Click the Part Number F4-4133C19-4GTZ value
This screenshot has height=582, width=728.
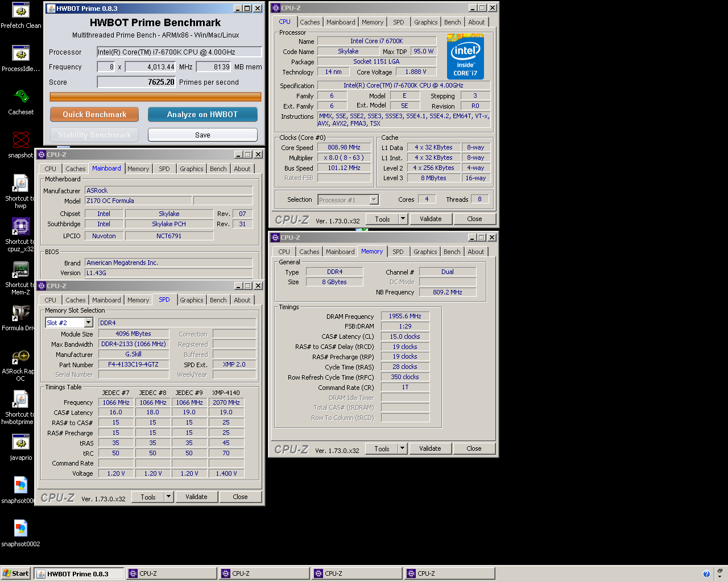[x=133, y=364]
